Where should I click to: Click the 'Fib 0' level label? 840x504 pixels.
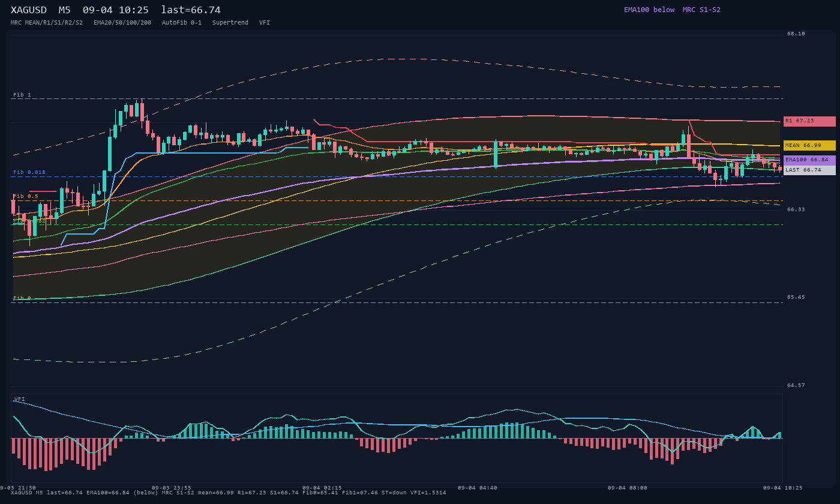point(22,298)
